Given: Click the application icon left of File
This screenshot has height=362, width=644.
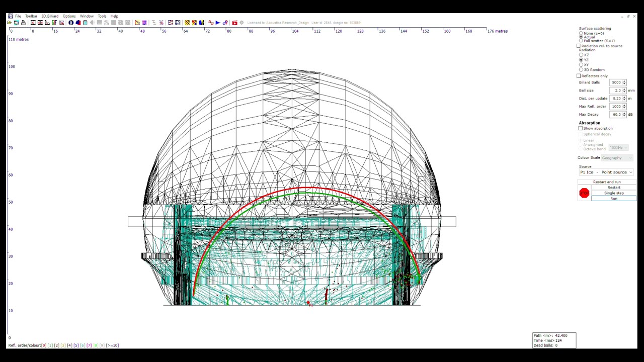Looking at the screenshot, I should coord(10,16).
